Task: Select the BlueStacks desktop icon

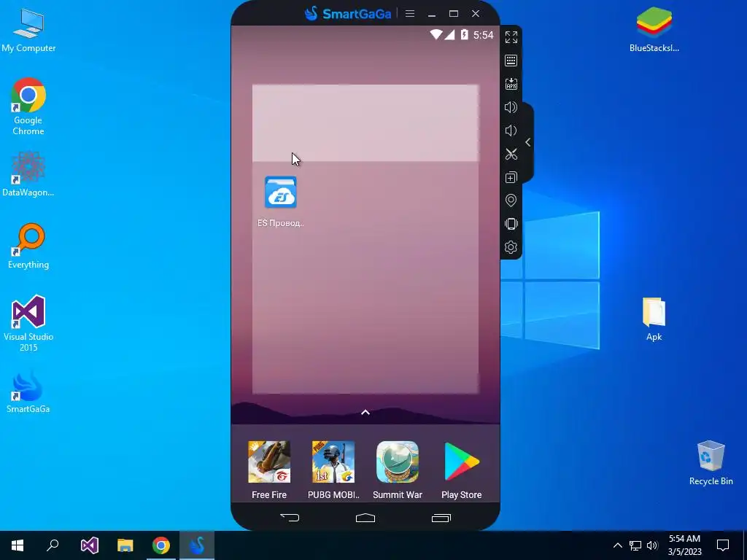Action: [x=654, y=29]
